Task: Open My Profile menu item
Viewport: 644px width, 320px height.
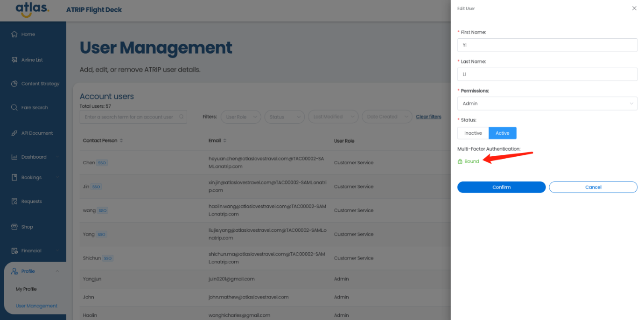Action: coord(26,289)
